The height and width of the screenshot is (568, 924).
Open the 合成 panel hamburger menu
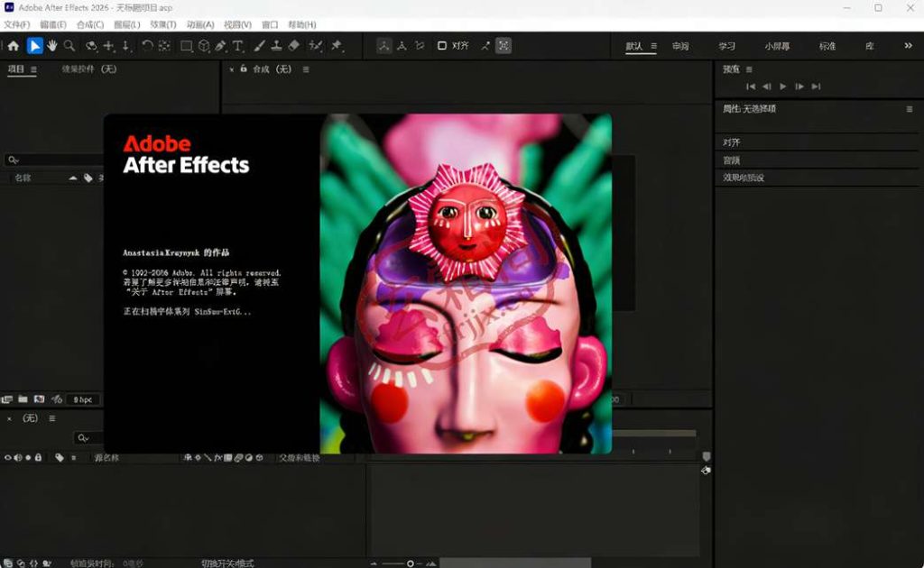(306, 69)
